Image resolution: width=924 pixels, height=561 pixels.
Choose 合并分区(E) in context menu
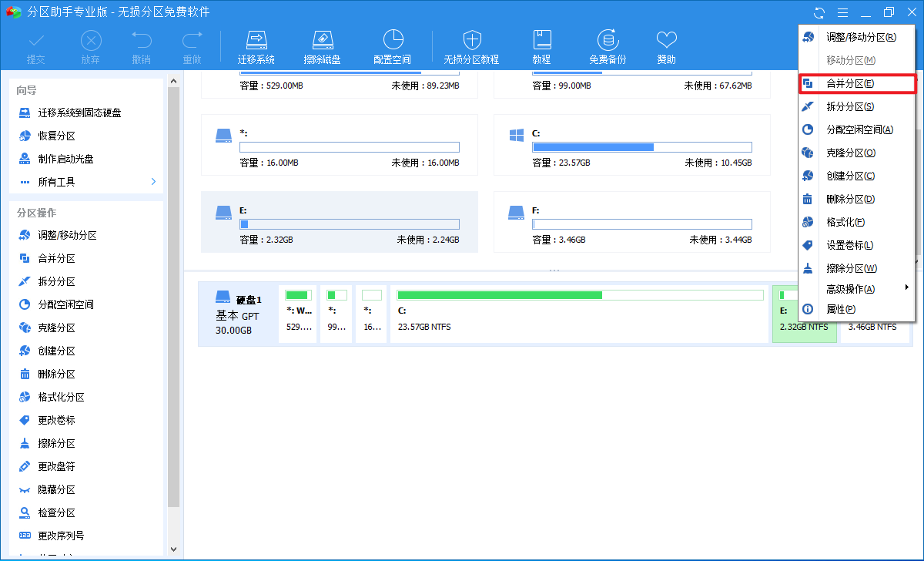[856, 83]
